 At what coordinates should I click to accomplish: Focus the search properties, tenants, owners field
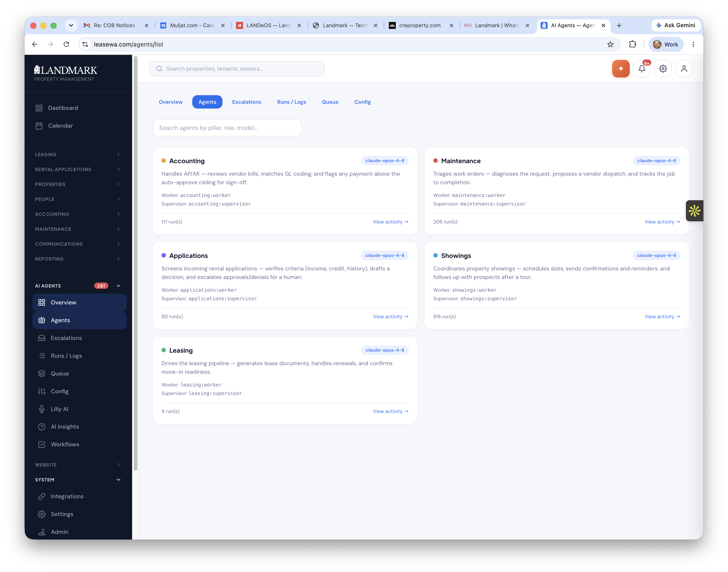point(237,69)
